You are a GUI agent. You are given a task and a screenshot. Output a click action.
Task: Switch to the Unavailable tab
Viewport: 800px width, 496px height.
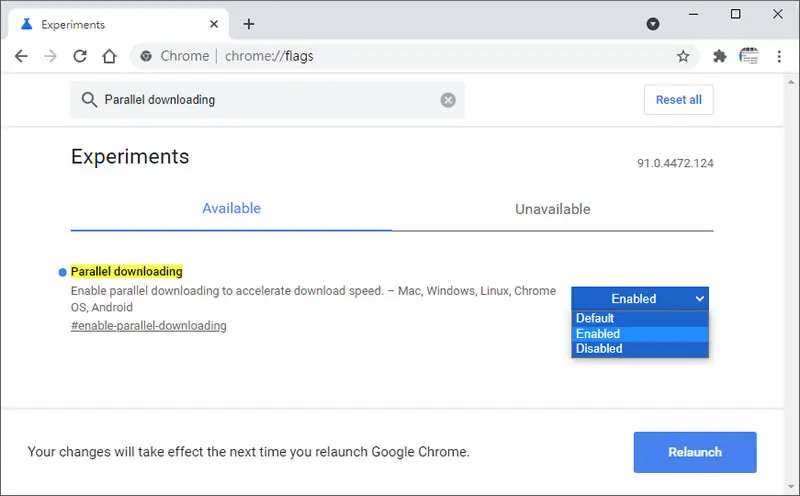pyautogui.click(x=553, y=209)
